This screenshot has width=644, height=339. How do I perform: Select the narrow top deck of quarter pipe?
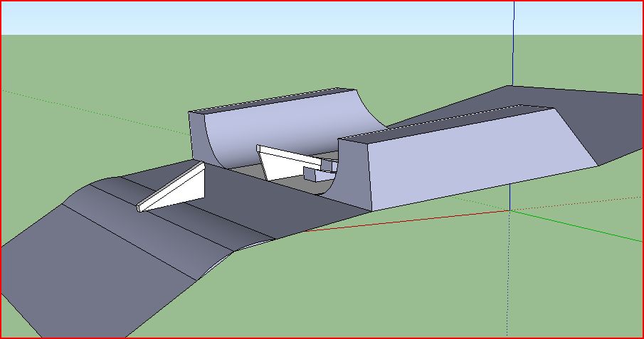click(270, 102)
